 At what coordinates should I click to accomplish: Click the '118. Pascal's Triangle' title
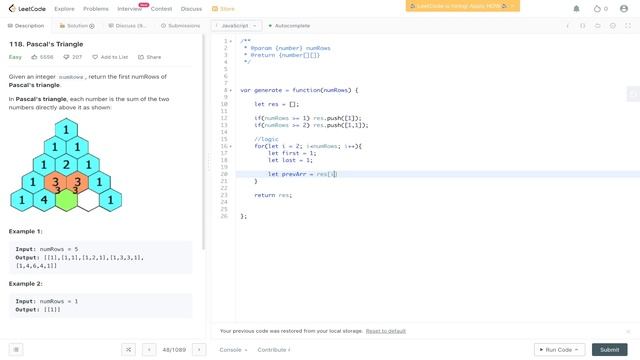46,44
